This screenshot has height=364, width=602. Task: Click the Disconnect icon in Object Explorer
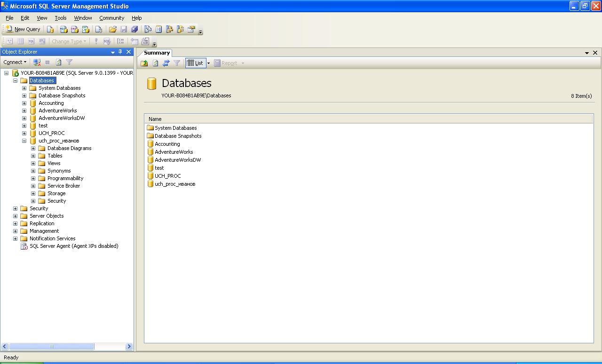[37, 62]
